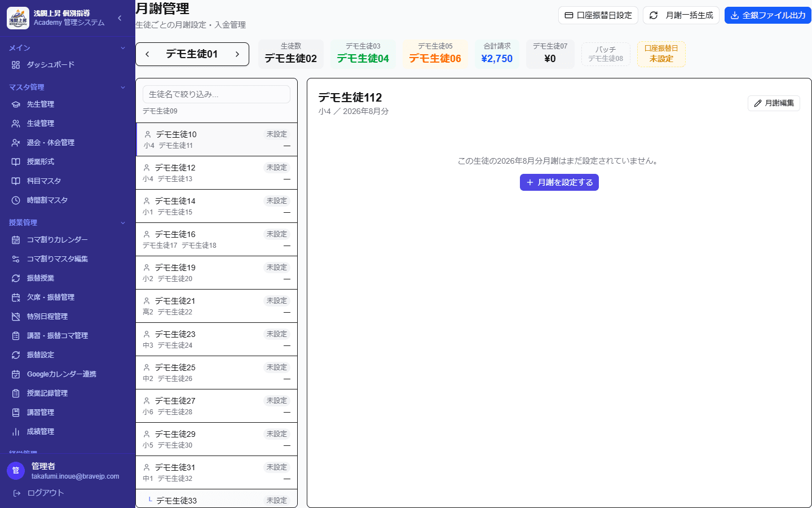Click the 科目マスタ book icon
The width and height of the screenshot is (812, 508).
point(16,181)
